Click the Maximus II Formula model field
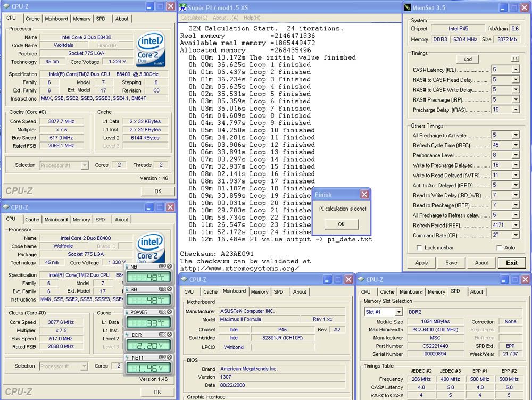The width and height of the screenshot is (532, 400). [x=260, y=319]
